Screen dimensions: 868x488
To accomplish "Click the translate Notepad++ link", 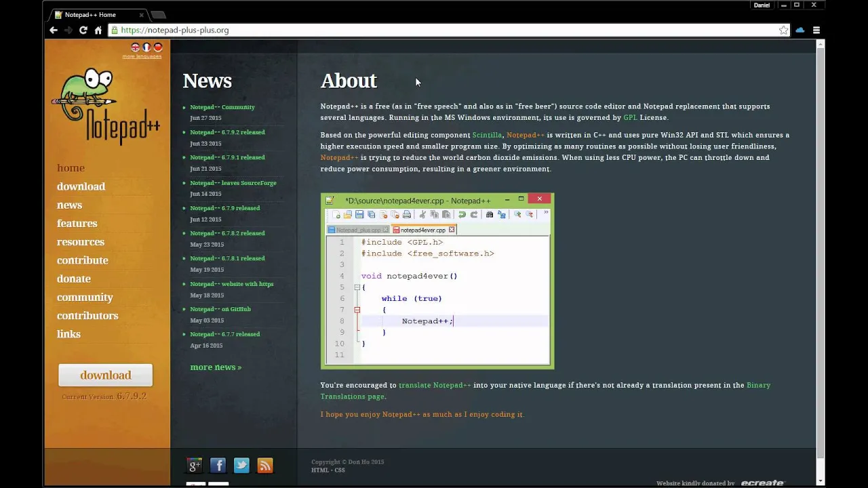I will click(435, 385).
